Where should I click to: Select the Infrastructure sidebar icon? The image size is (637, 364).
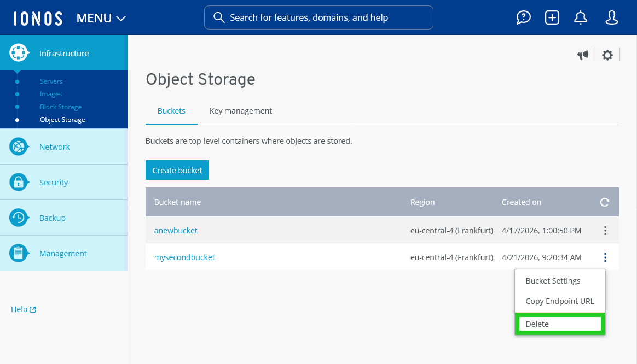(x=19, y=53)
